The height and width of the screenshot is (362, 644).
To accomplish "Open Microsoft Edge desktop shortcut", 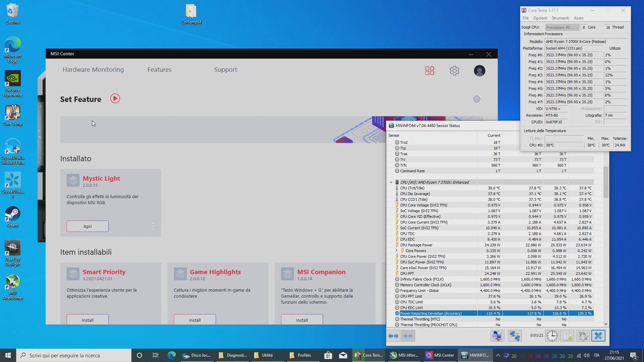I will tap(13, 49).
